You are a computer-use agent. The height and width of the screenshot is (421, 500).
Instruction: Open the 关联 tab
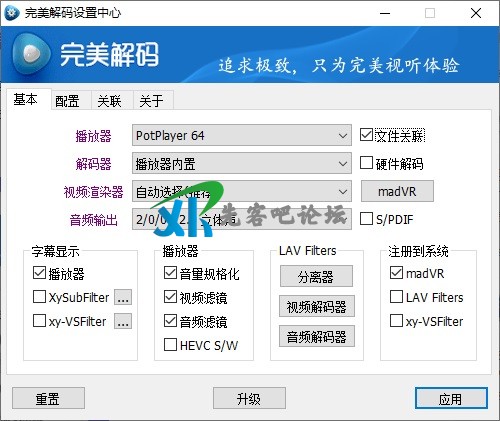point(109,101)
